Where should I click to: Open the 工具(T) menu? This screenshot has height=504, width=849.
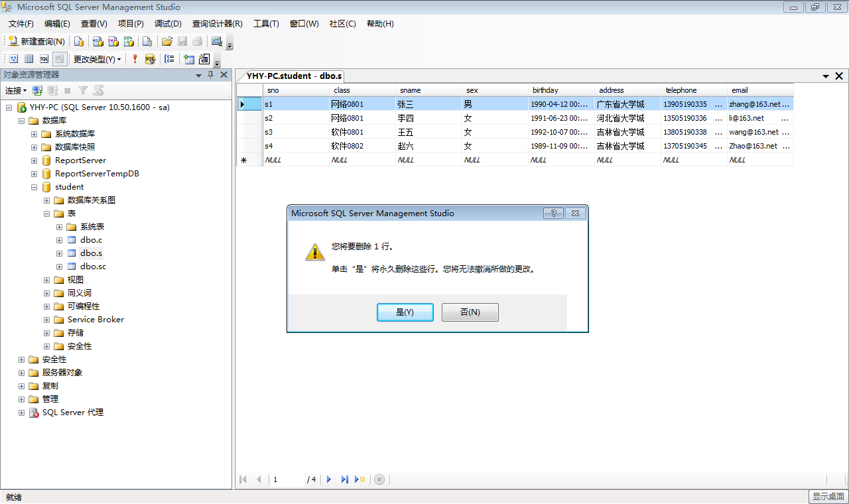266,24
